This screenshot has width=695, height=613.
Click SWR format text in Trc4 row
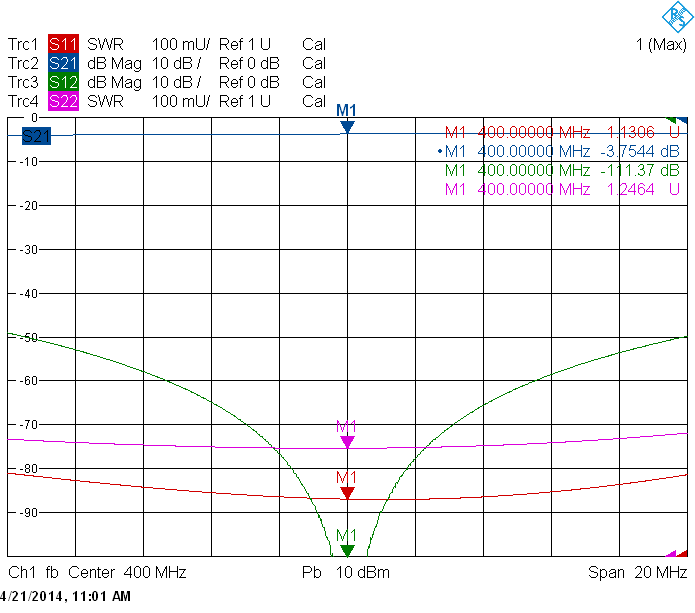tap(105, 102)
